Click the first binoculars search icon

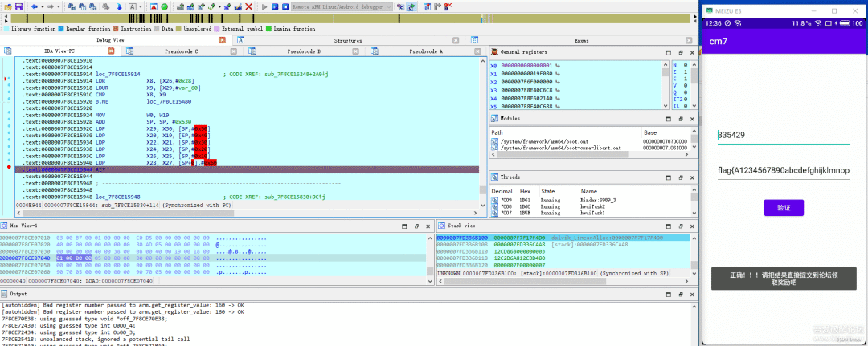coord(72,6)
